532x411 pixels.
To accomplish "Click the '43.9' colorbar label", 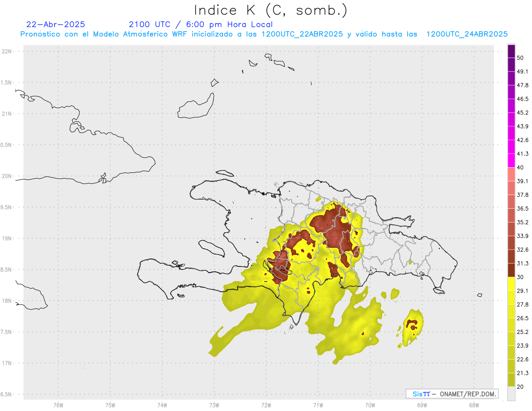I will 523,126.
